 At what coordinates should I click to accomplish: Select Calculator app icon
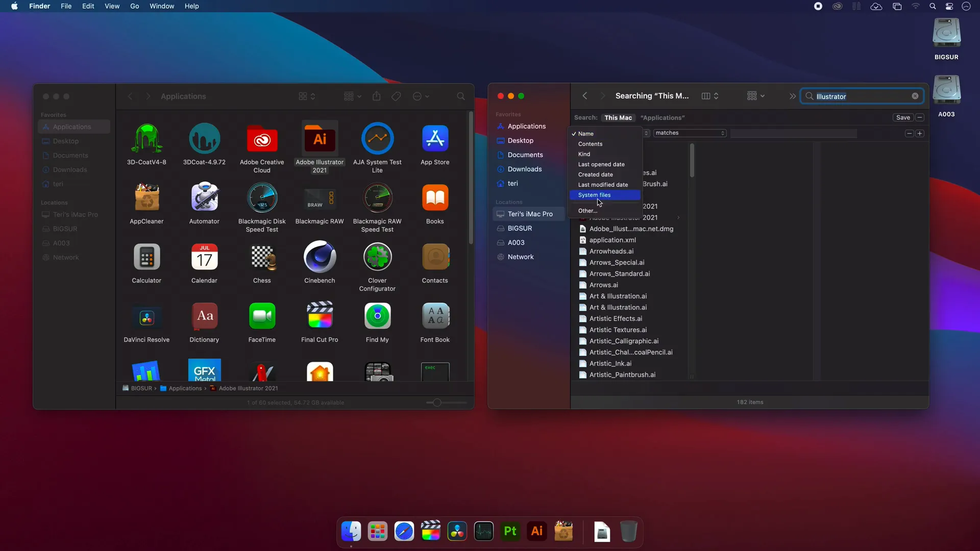[x=146, y=257]
